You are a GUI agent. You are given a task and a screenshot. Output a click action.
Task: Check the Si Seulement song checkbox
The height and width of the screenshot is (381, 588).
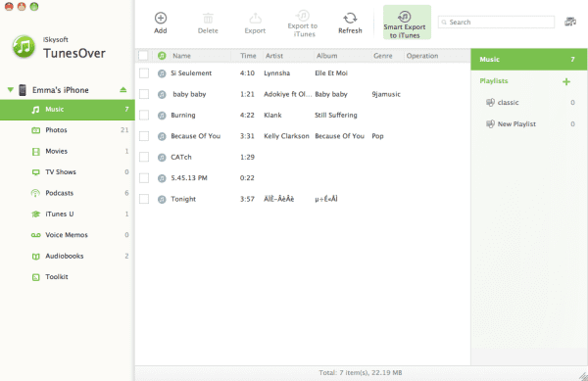pos(144,73)
